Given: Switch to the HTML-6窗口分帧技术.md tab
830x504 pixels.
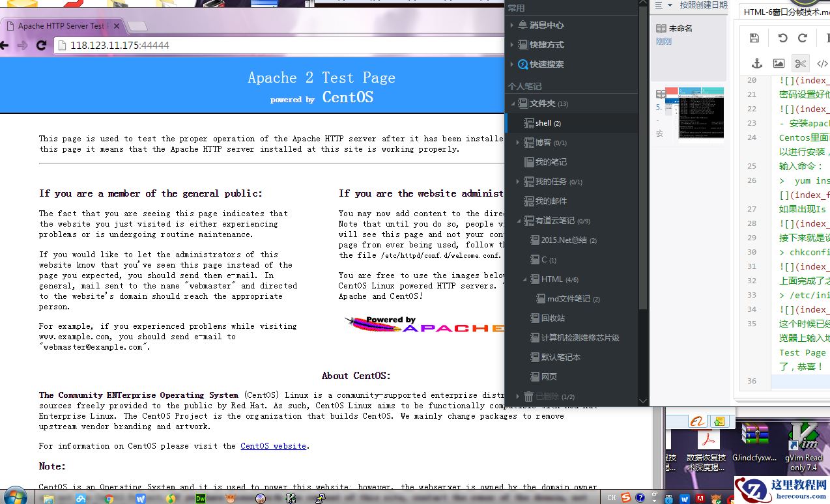Looking at the screenshot, I should point(785,11).
